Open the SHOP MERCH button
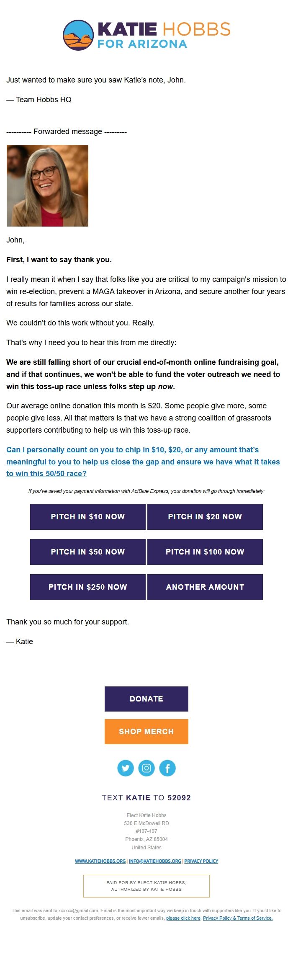Screen dimensions: 293x980 (x=146, y=732)
